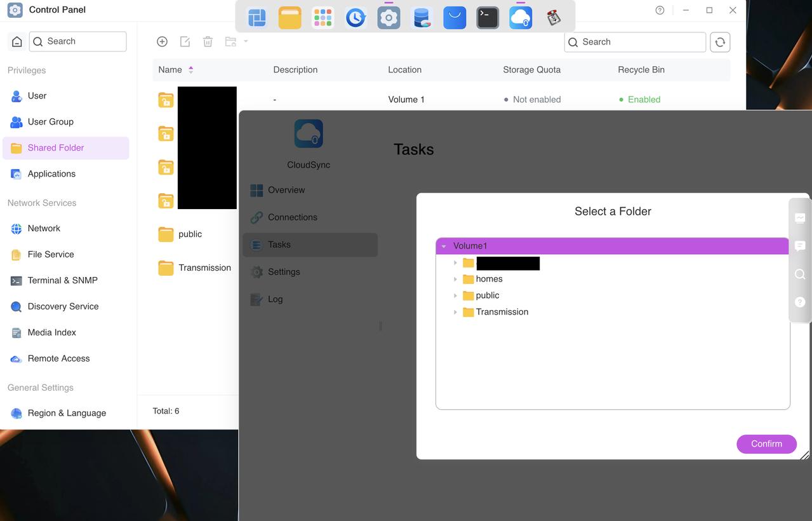Open User settings in Control Panel
The height and width of the screenshot is (521, 812).
[x=66, y=96]
